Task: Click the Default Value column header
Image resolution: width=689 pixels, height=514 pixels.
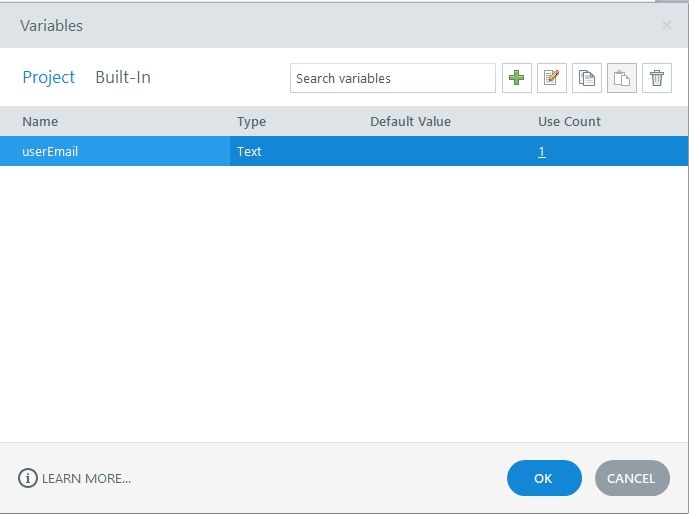Action: pos(410,121)
